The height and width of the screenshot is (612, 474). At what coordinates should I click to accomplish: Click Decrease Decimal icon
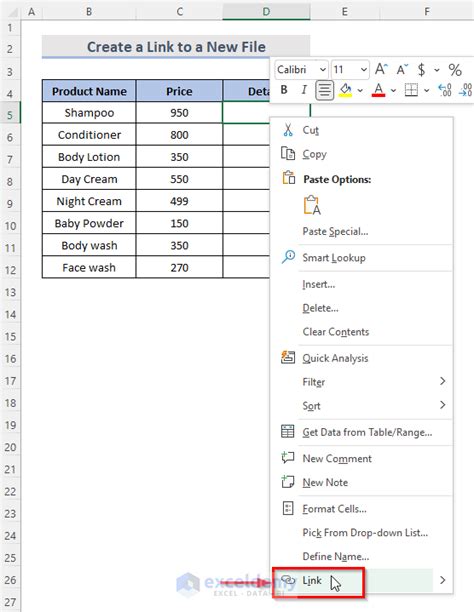[x=465, y=90]
